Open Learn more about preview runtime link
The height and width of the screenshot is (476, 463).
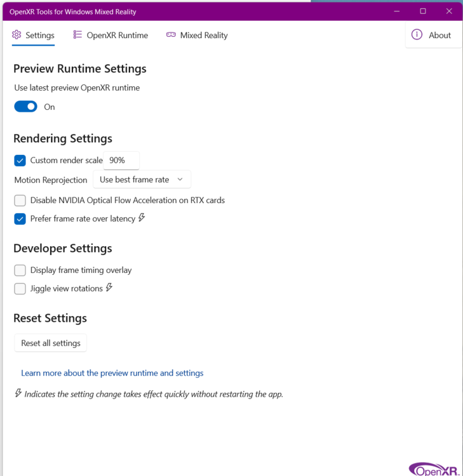[x=112, y=373]
